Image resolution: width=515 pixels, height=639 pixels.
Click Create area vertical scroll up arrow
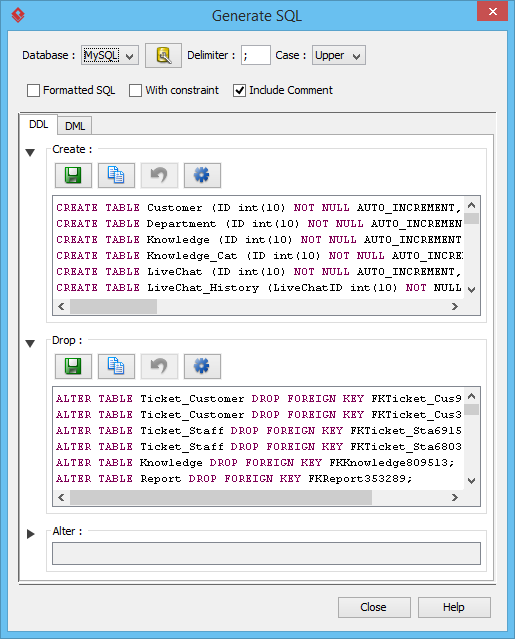[x=472, y=205]
